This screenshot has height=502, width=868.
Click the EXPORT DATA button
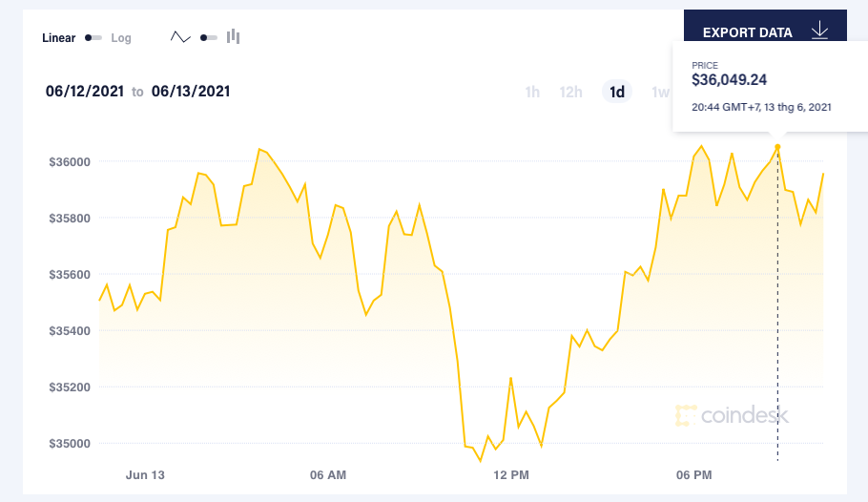[748, 32]
